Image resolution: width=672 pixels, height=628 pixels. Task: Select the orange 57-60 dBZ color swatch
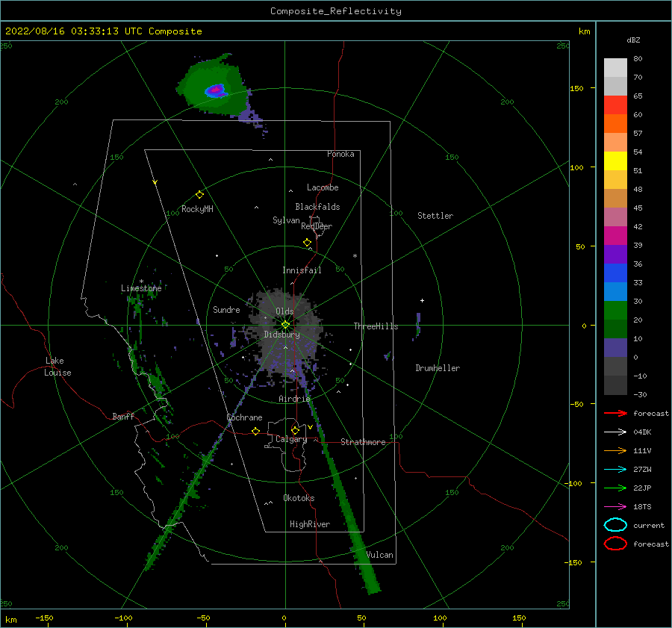[615, 123]
